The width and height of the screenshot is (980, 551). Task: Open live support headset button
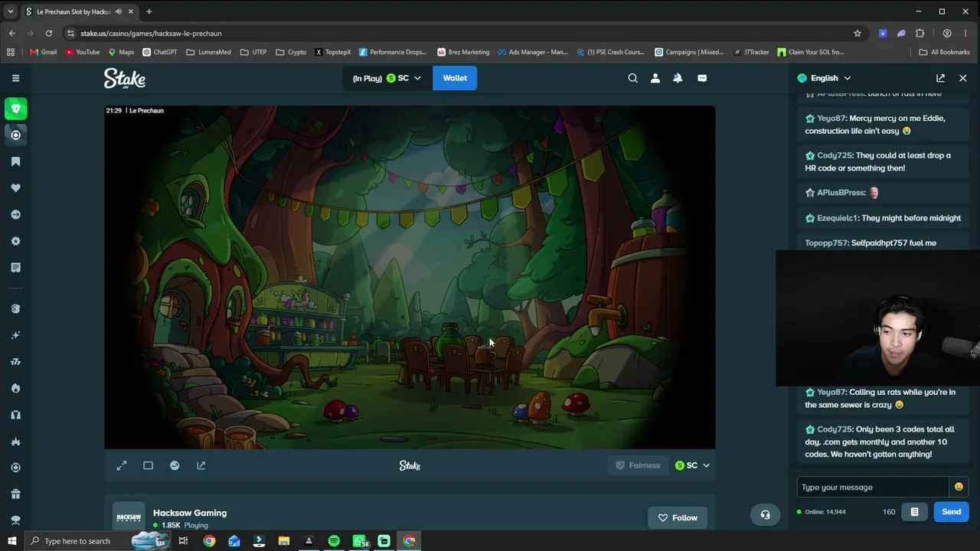pyautogui.click(x=765, y=515)
